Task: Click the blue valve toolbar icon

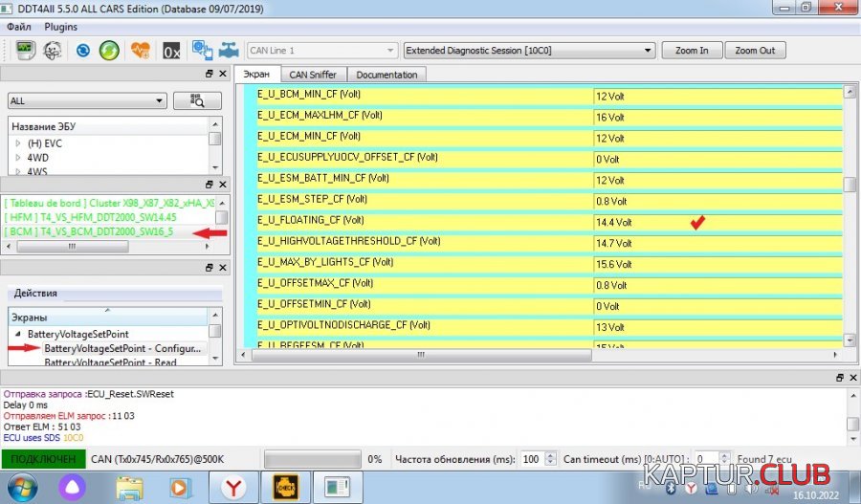Action: [229, 51]
